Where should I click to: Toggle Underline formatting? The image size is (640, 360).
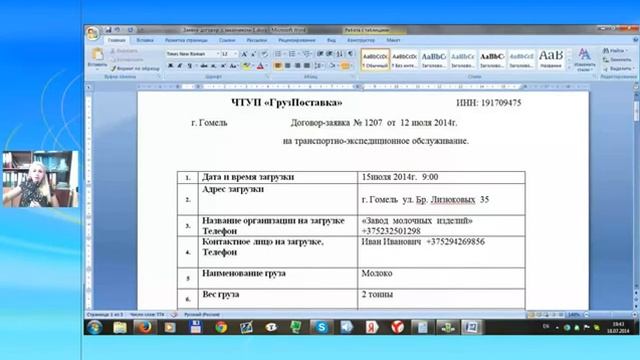[190, 66]
